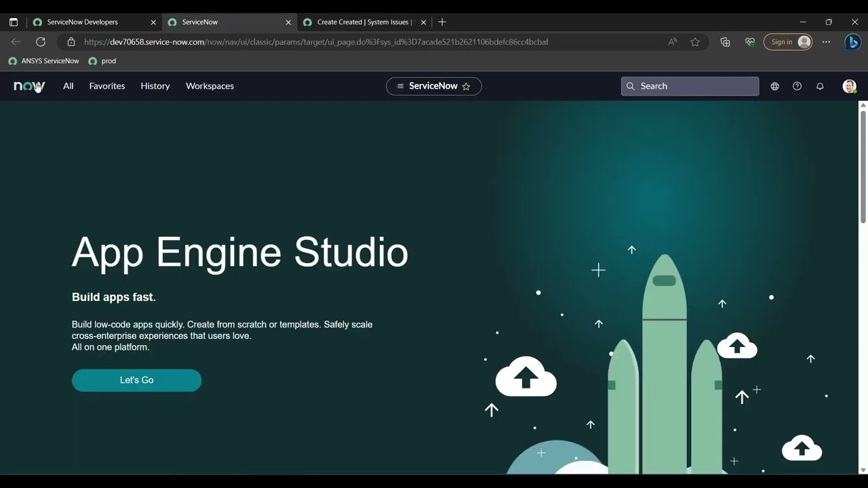View site information lock icon
This screenshot has height=488, width=868.
pos(71,42)
